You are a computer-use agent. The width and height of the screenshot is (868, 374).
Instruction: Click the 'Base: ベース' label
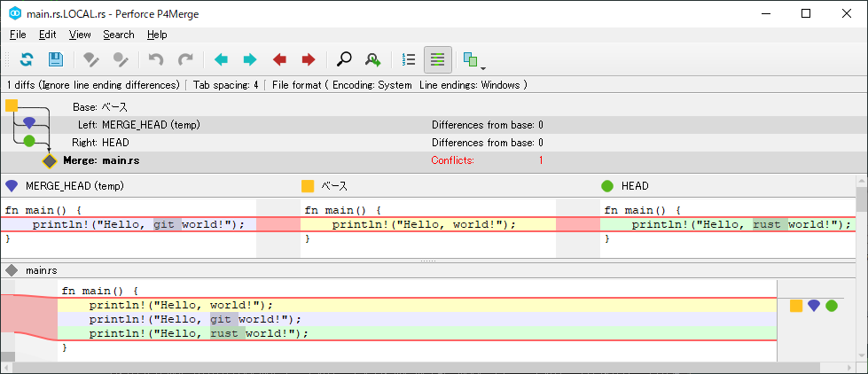point(100,106)
